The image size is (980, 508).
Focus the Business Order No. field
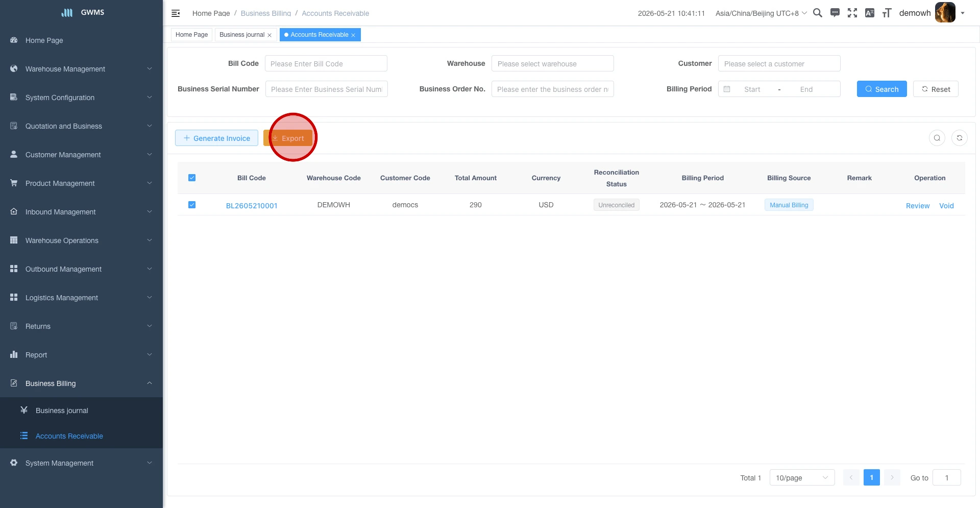(552, 89)
